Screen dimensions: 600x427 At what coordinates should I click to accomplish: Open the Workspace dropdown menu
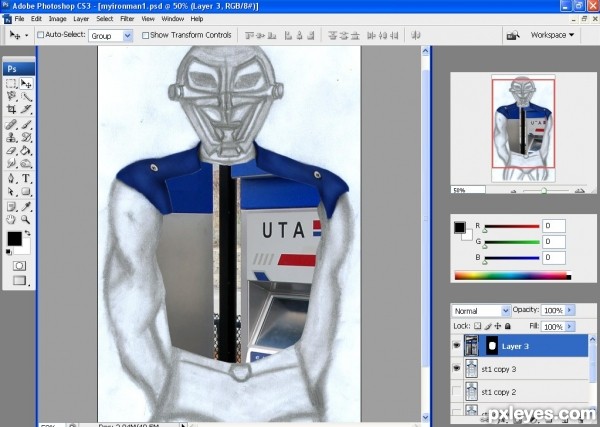coord(552,35)
